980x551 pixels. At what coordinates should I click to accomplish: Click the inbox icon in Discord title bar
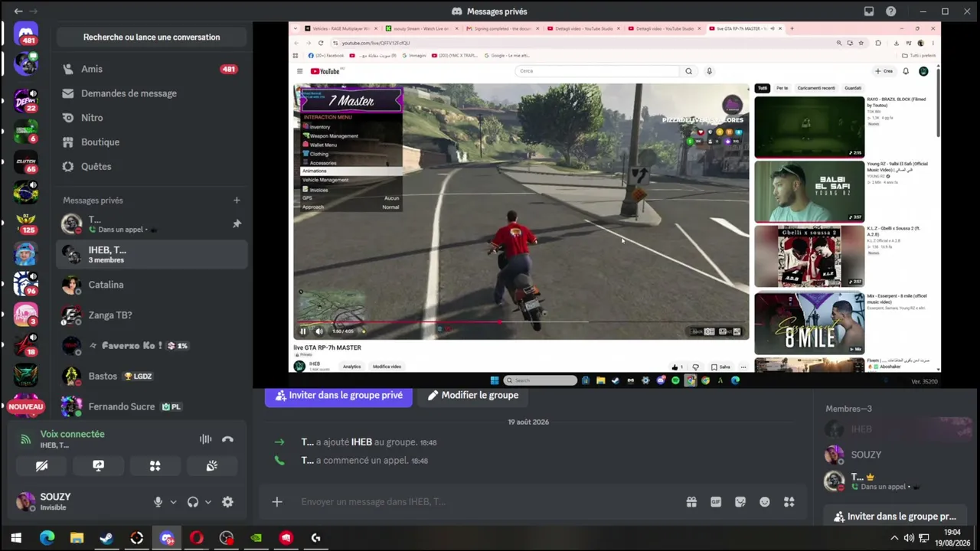click(x=869, y=11)
